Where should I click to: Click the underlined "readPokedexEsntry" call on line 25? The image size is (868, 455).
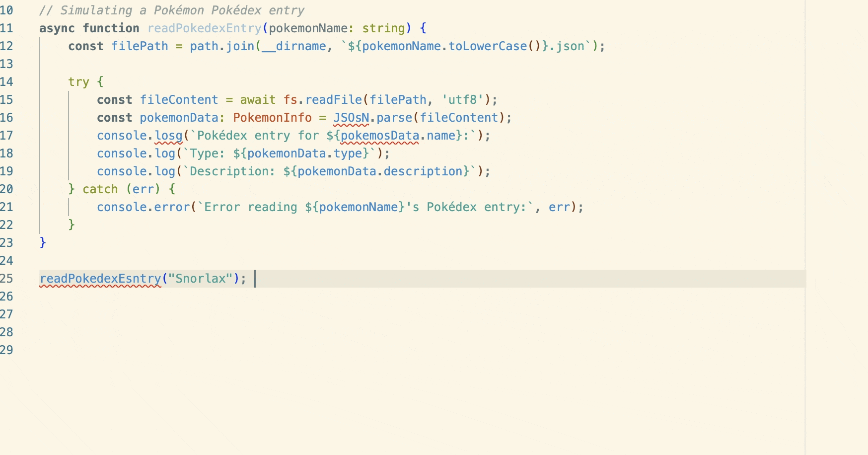pos(98,279)
